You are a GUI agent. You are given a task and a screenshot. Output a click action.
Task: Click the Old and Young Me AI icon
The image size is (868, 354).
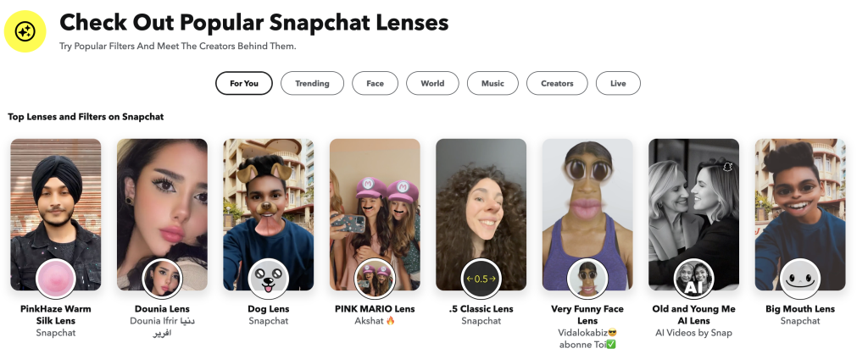[x=693, y=279]
